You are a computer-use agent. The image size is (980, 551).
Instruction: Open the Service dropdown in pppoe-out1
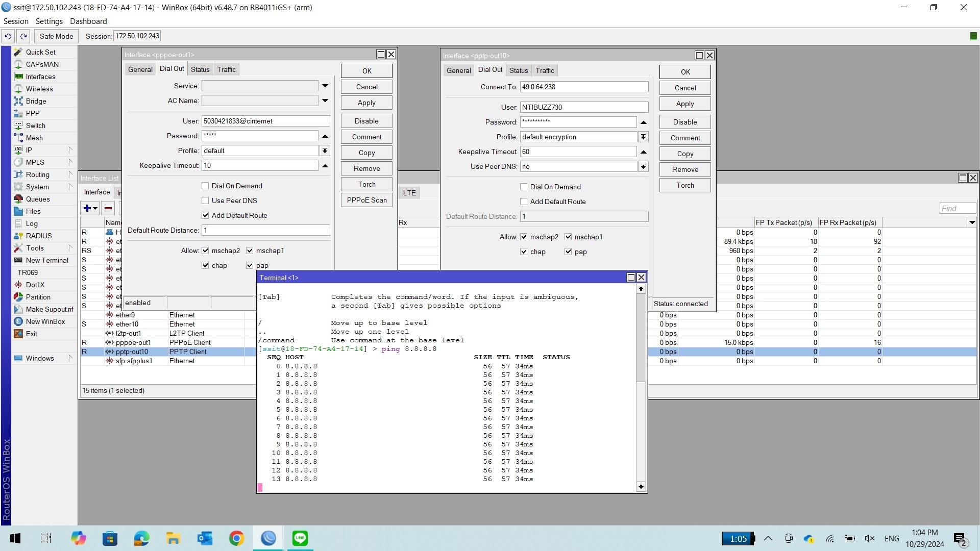click(x=325, y=86)
